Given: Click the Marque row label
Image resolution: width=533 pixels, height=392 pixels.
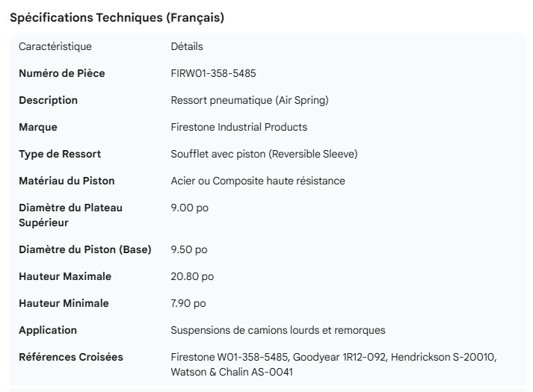Looking at the screenshot, I should click(38, 127).
